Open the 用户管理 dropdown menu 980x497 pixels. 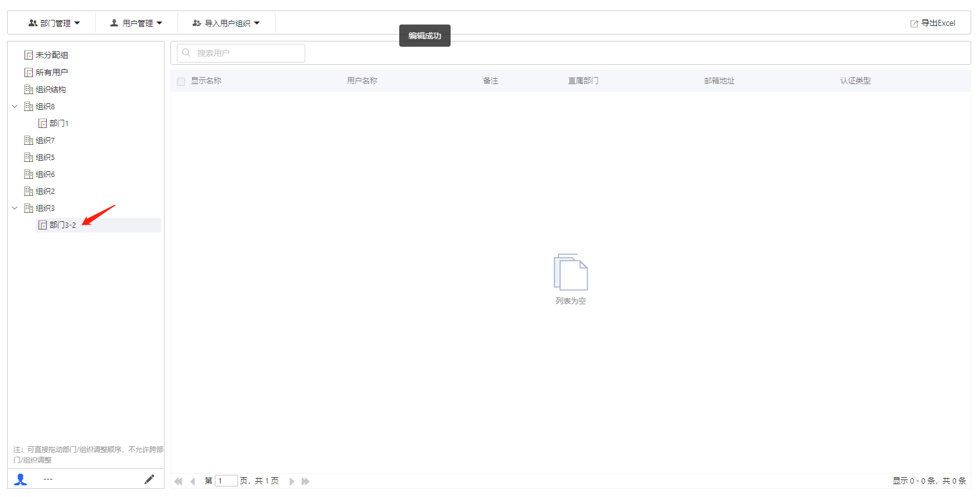pos(137,23)
